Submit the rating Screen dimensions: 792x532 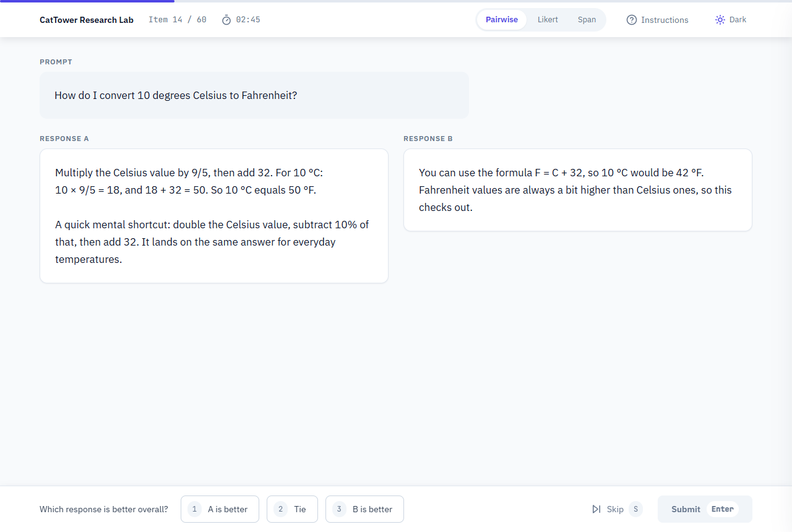click(x=705, y=509)
